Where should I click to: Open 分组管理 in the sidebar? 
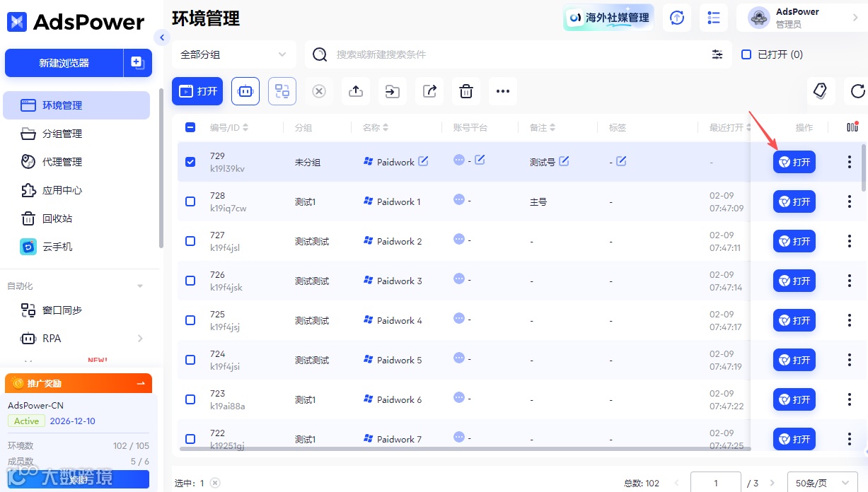pos(76,134)
